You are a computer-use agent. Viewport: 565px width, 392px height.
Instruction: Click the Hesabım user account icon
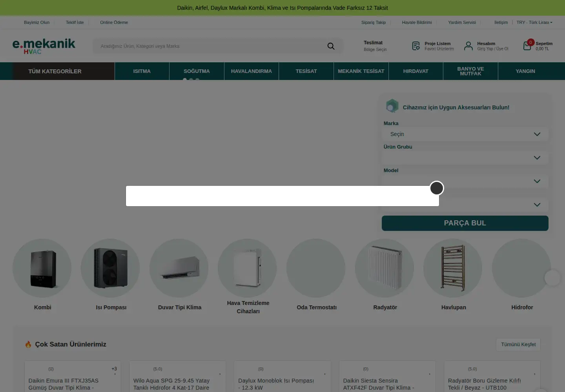point(468,46)
